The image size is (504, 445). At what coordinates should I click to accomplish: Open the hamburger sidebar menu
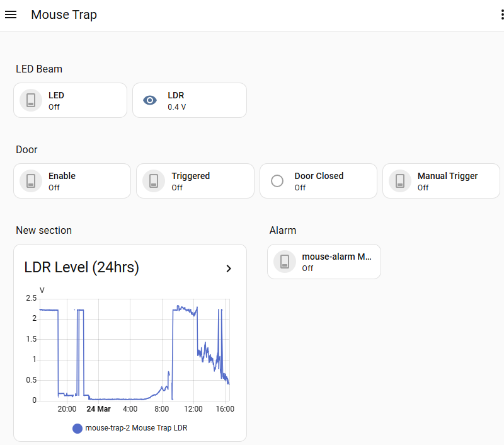point(11,14)
